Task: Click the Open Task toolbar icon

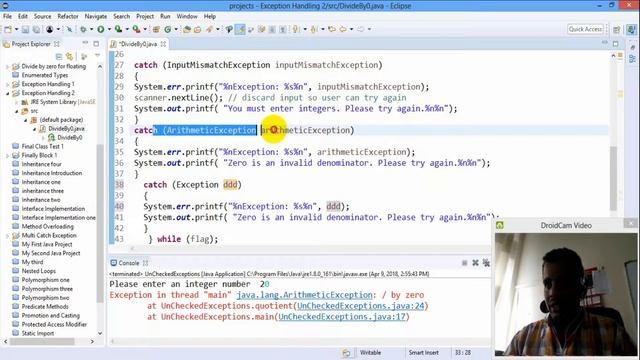Action: pos(198,29)
